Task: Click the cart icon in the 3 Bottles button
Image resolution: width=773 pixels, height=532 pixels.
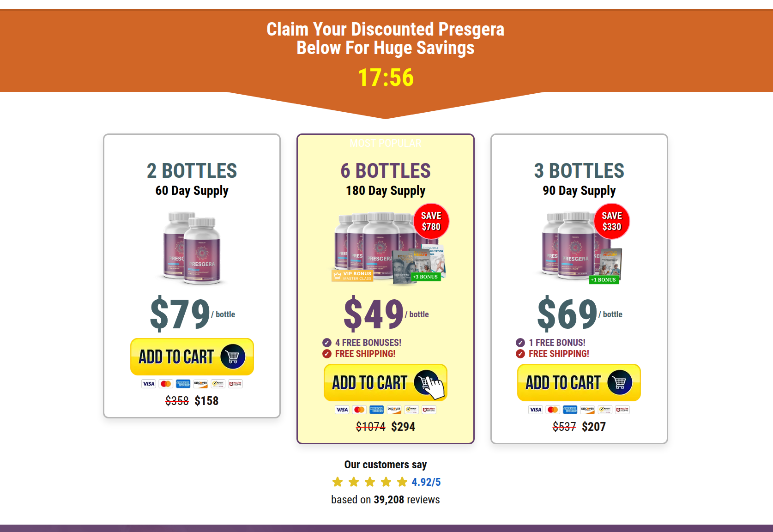Action: 620,383
